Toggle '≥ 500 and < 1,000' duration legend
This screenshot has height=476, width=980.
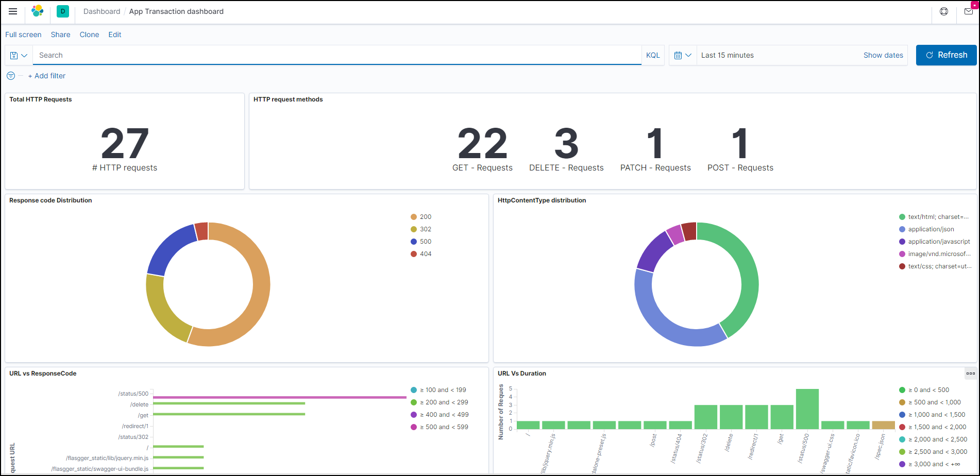930,402
